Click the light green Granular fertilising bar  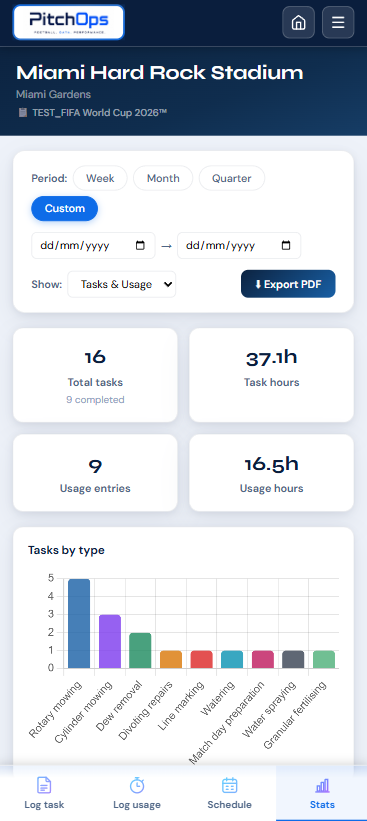point(324,659)
